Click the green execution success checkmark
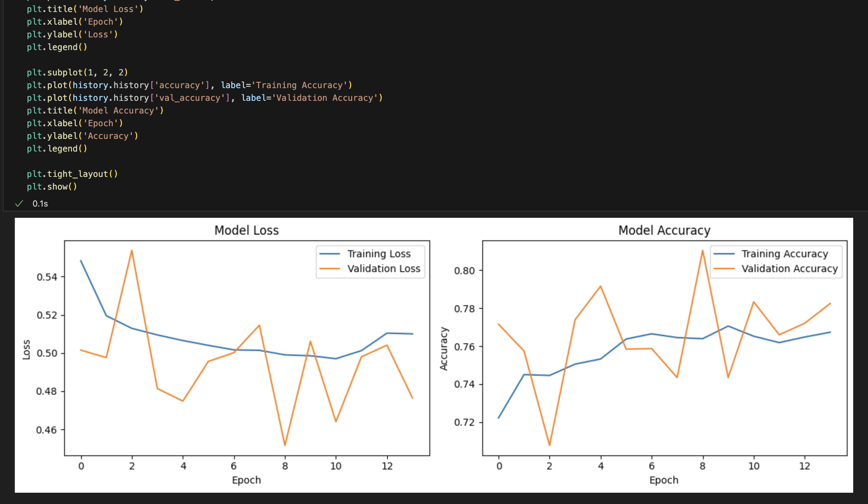The width and height of the screenshot is (868, 504). [x=19, y=203]
